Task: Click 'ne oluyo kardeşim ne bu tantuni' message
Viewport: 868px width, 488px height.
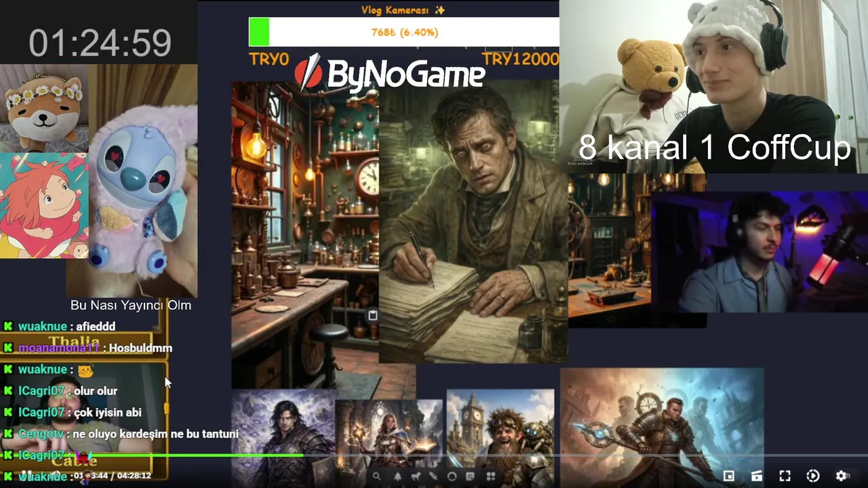Action: coord(155,433)
